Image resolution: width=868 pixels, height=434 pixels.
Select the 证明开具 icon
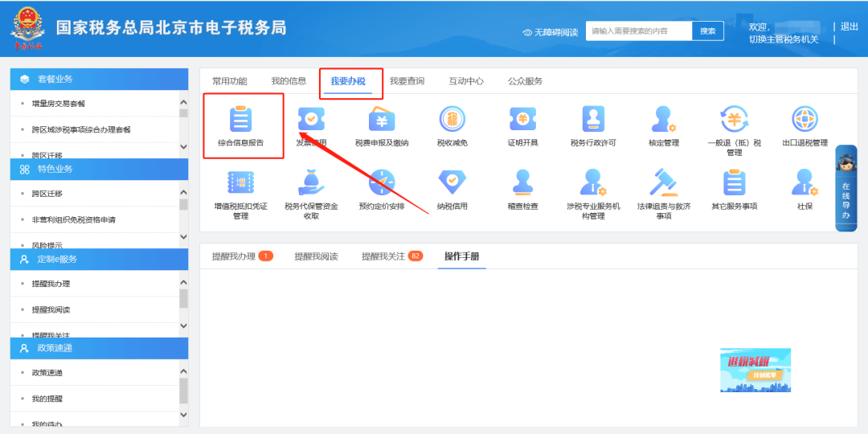point(522,120)
